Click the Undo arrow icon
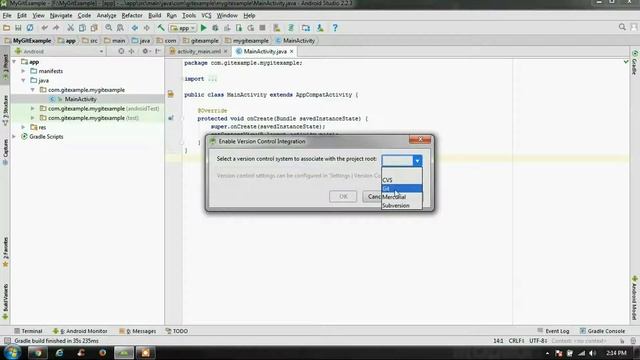640x360 pixels. (x=44, y=28)
